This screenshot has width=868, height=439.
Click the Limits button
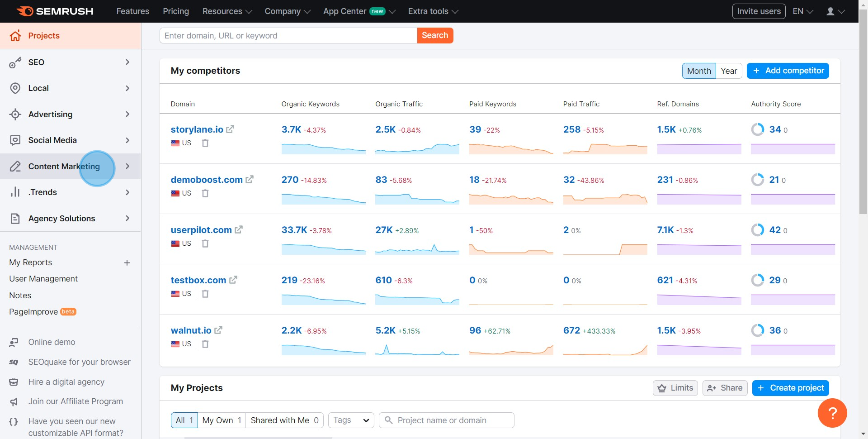pyautogui.click(x=675, y=388)
